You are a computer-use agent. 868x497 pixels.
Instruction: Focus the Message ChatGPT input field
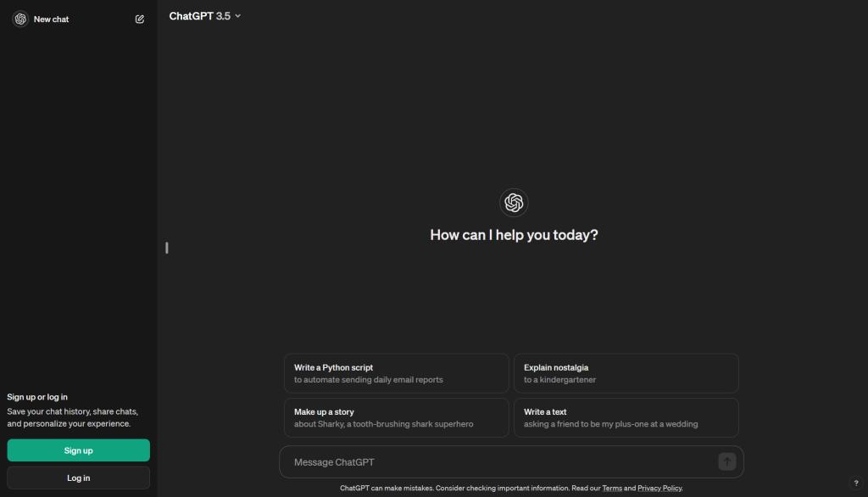click(x=500, y=462)
